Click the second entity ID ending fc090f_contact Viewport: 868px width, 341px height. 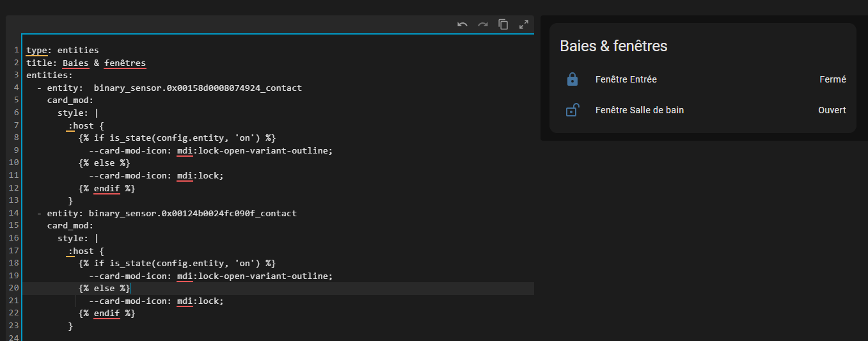(x=193, y=213)
